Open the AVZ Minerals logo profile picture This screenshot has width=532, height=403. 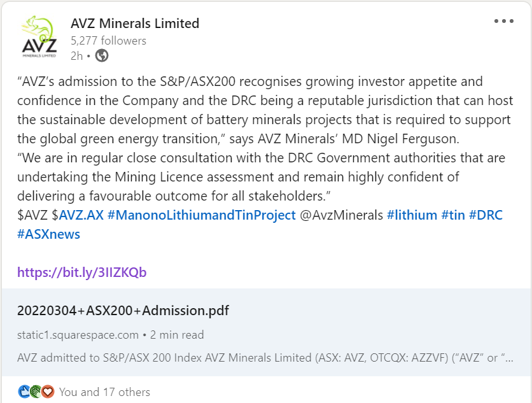click(x=39, y=37)
